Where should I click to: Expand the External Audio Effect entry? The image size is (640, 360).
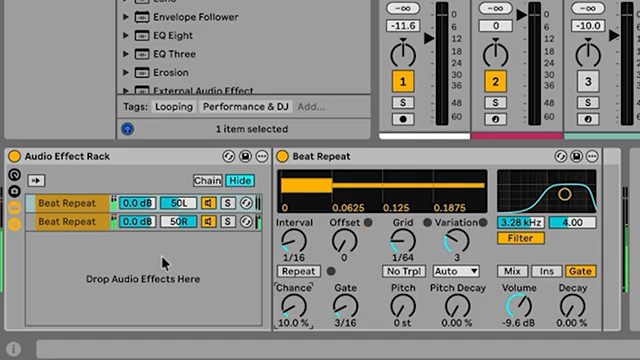tap(126, 91)
